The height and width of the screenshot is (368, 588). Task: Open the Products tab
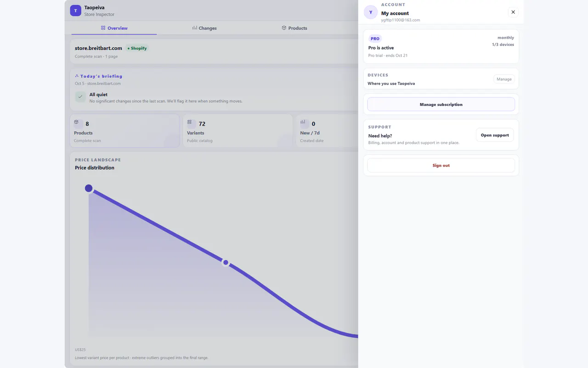click(x=294, y=28)
